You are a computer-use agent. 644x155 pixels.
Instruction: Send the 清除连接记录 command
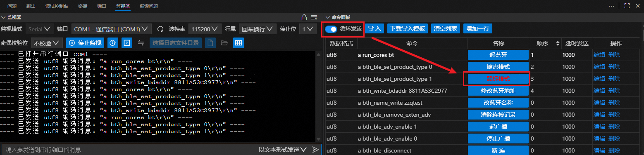click(x=499, y=115)
